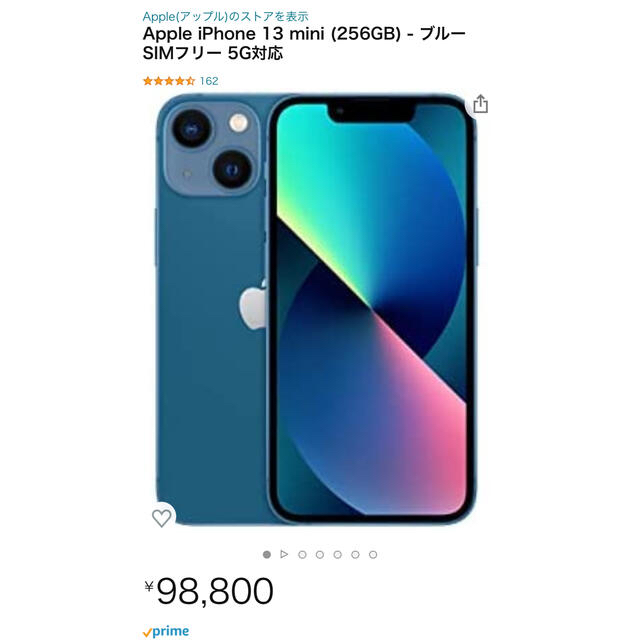Select the third carousel dot

(302, 554)
